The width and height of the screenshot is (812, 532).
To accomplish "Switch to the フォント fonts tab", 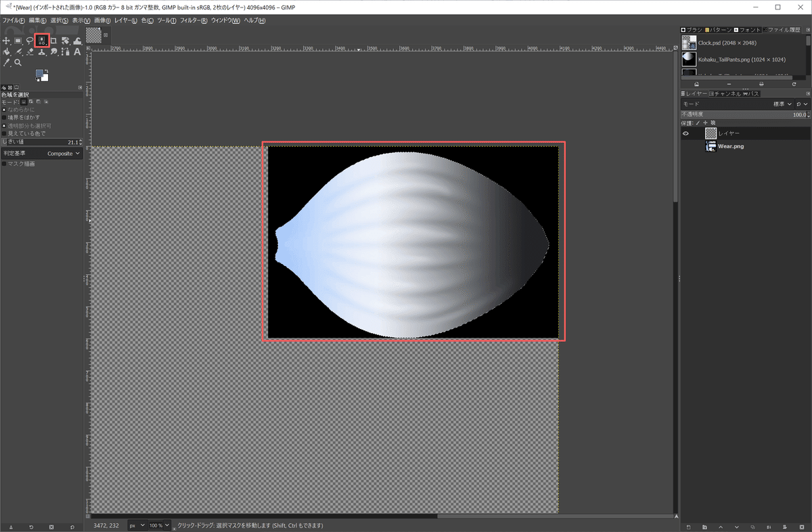I will [x=746, y=30].
